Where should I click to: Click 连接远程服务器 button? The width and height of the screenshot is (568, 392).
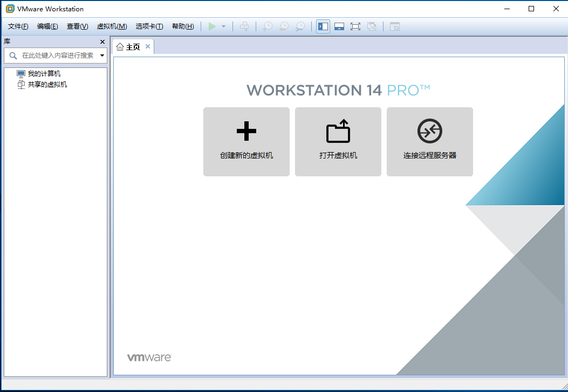coord(429,141)
